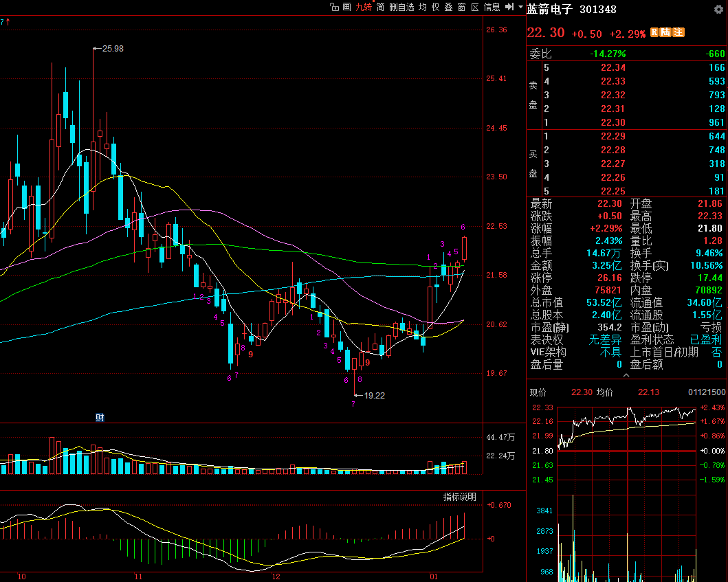Click the orange R margin trading badge

point(654,32)
